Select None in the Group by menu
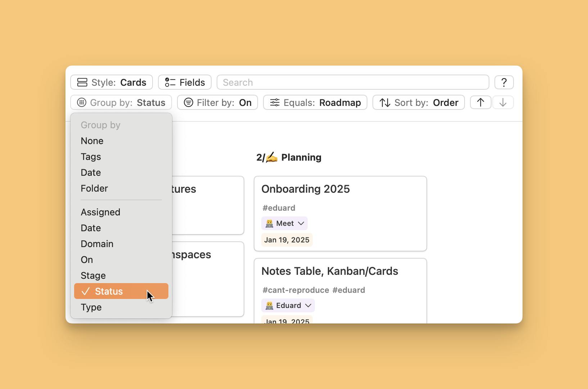The width and height of the screenshot is (588, 389). (x=92, y=141)
